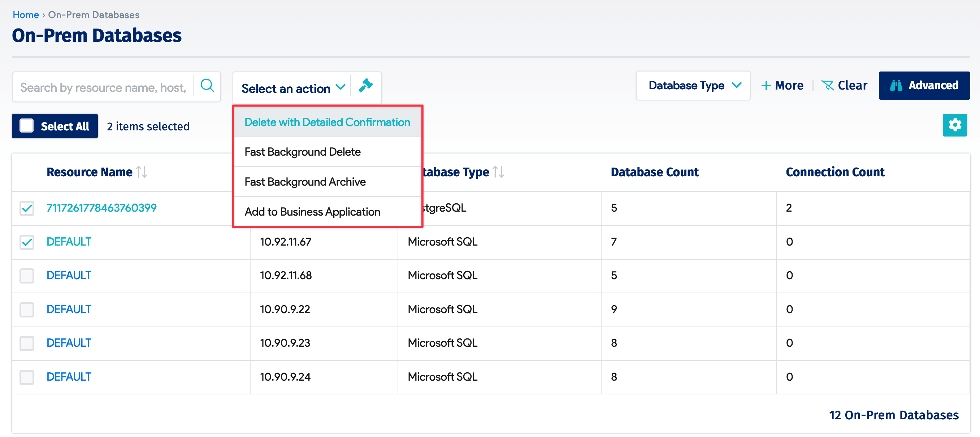Image resolution: width=980 pixels, height=437 pixels.
Task: Check the checkbox for the 10.90.9.22 row
Action: click(27, 310)
